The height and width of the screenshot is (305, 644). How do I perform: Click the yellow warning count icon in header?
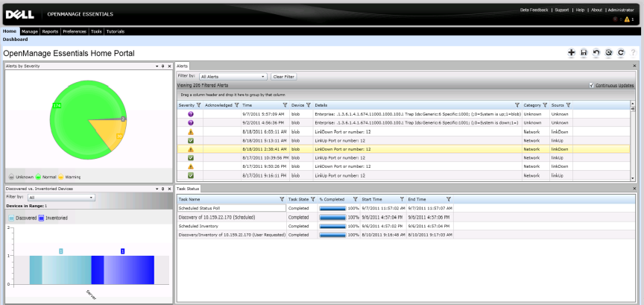pyautogui.click(x=627, y=19)
